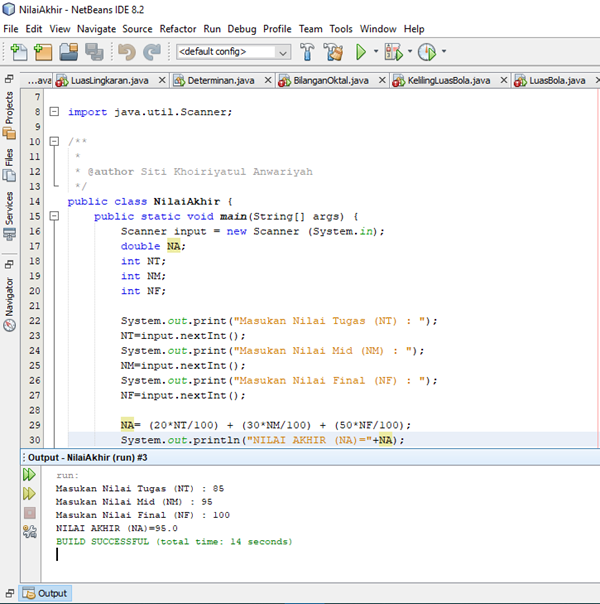The image size is (600, 604).
Task: Build project with the hammer icon
Action: click(307, 52)
